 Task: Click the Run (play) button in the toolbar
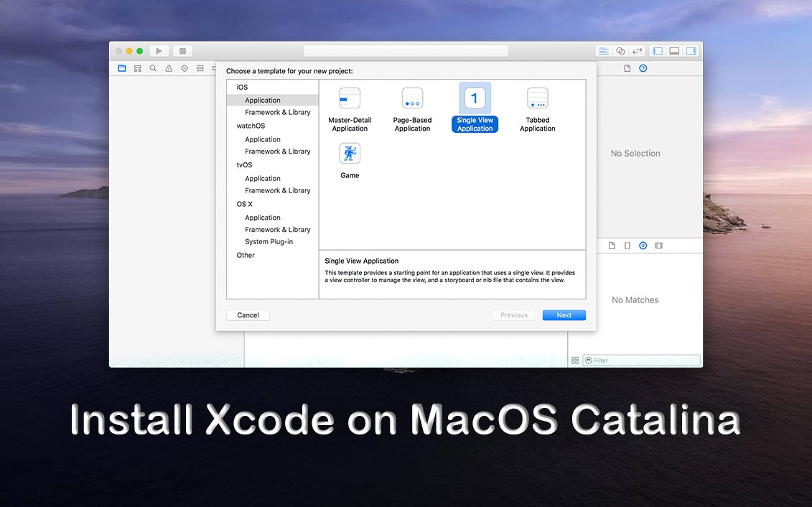pos(159,51)
